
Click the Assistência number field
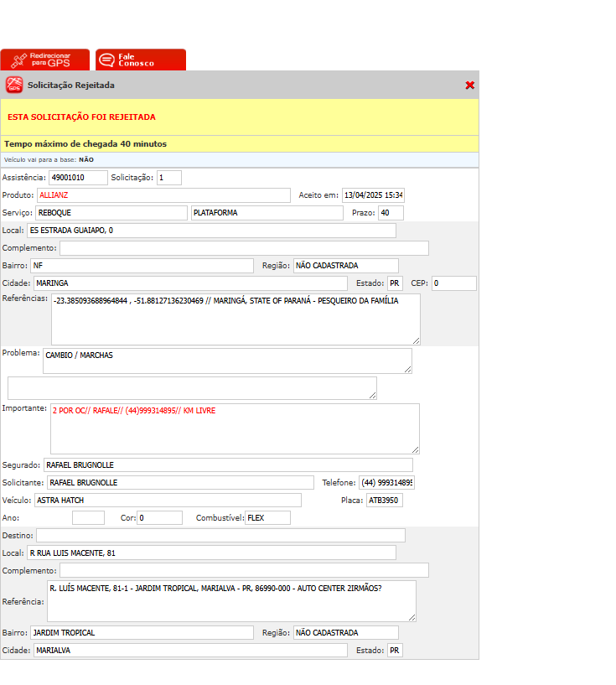[x=78, y=178]
